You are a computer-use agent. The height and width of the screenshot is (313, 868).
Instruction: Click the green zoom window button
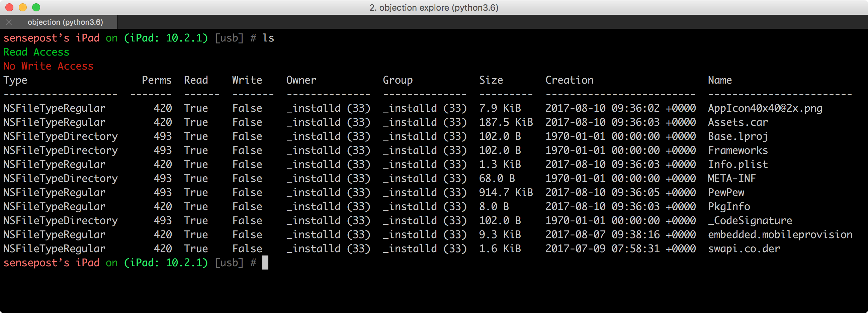36,7
